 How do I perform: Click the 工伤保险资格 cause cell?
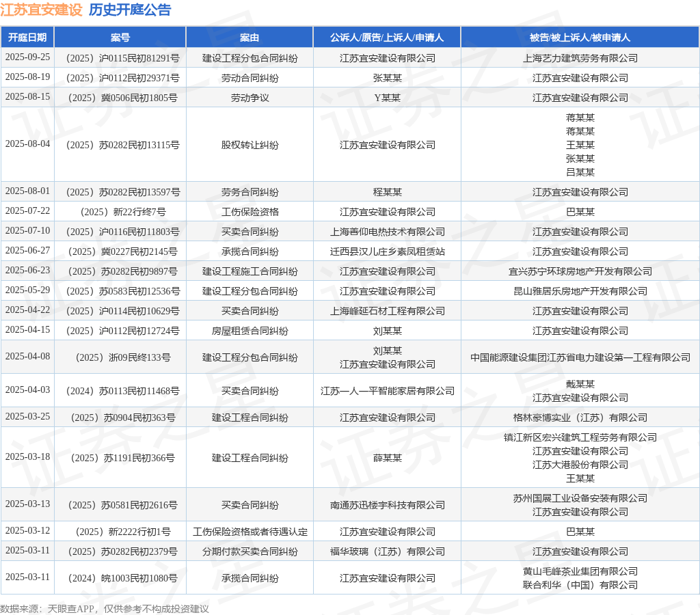pos(250,212)
